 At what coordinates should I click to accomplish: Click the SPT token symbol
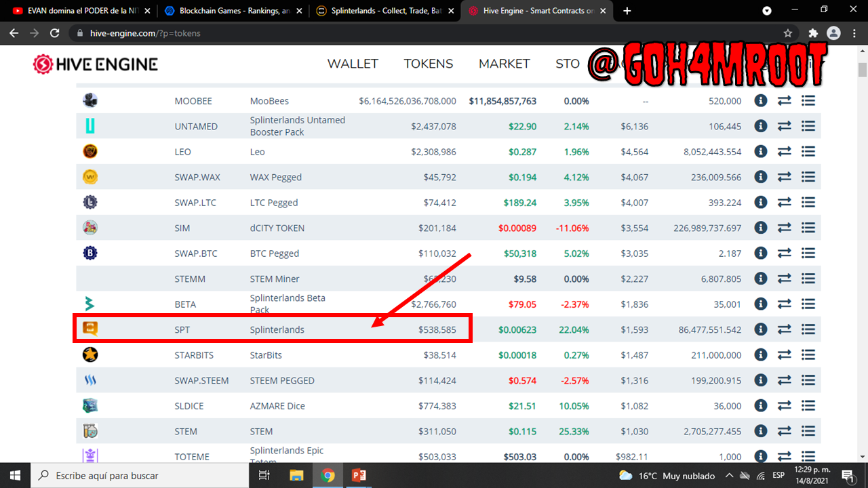tap(183, 329)
